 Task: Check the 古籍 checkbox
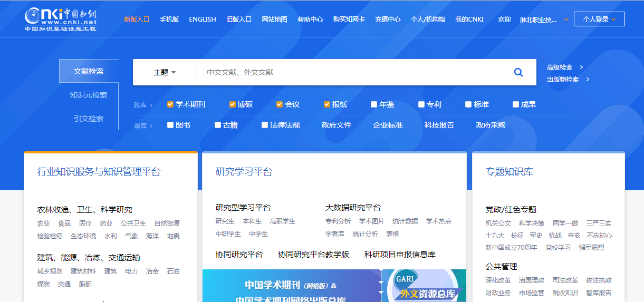[218, 125]
